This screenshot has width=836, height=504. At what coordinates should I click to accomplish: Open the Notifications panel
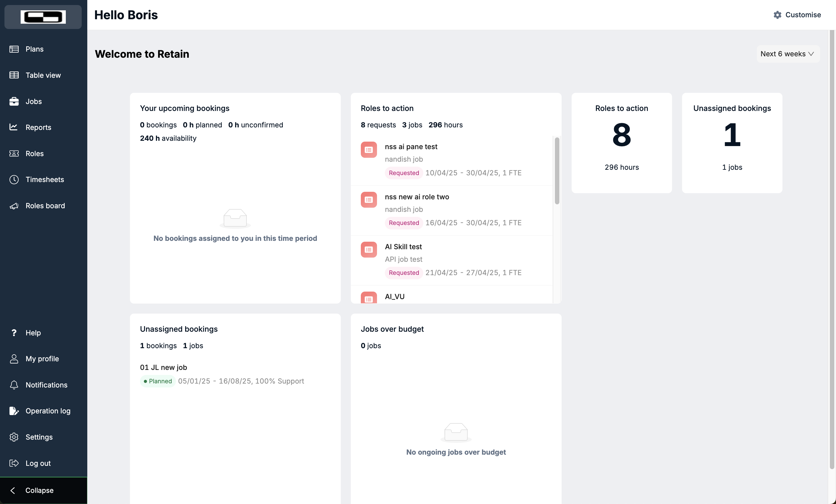47,385
